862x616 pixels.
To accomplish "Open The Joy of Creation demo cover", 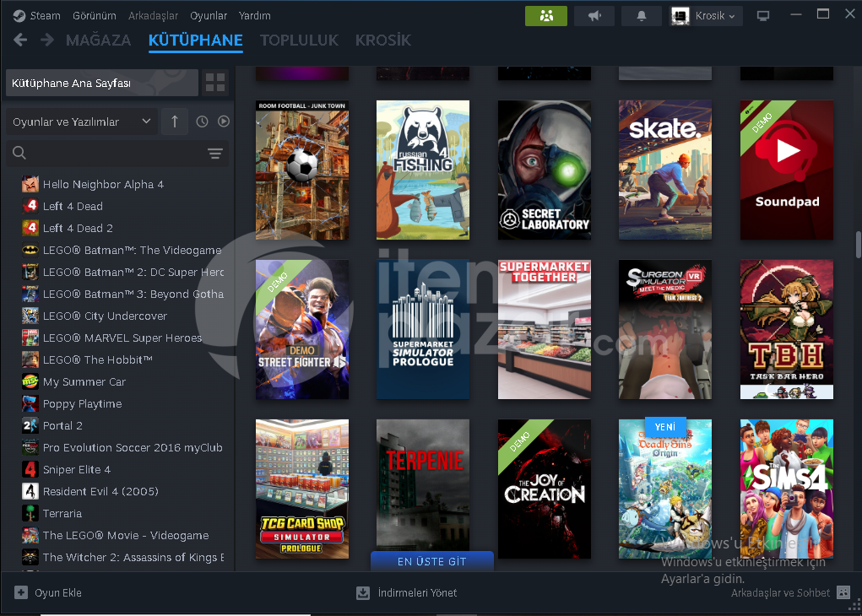I will 545,489.
